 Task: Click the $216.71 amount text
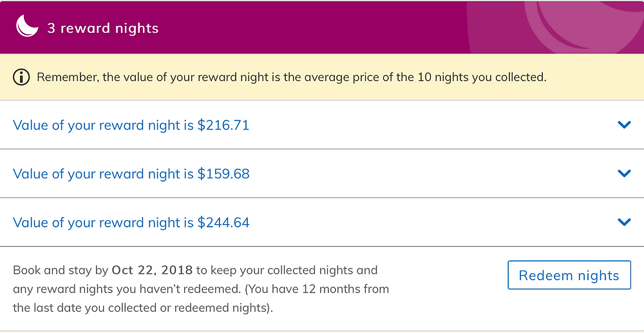(223, 125)
